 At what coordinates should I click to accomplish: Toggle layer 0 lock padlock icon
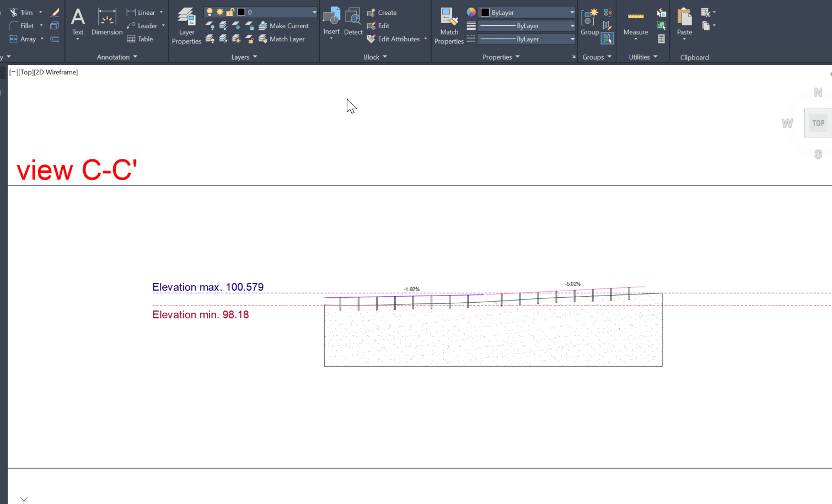[230, 12]
